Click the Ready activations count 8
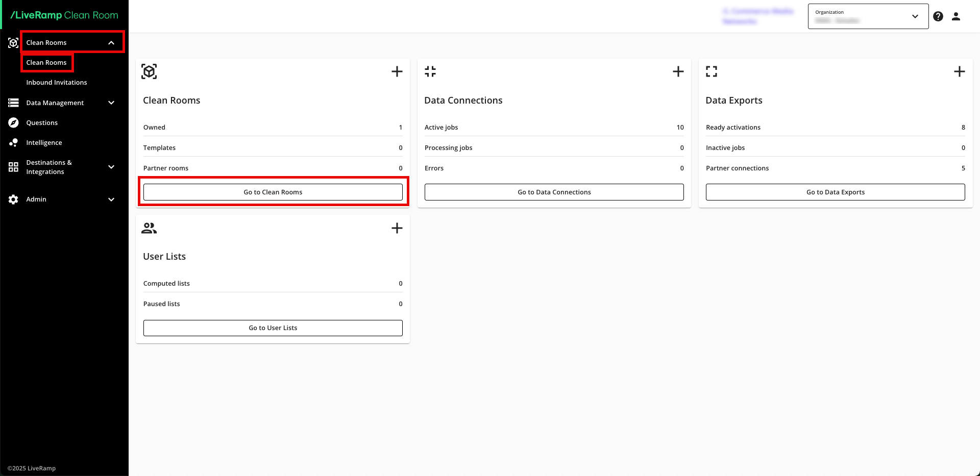The height and width of the screenshot is (476, 980). pos(963,128)
